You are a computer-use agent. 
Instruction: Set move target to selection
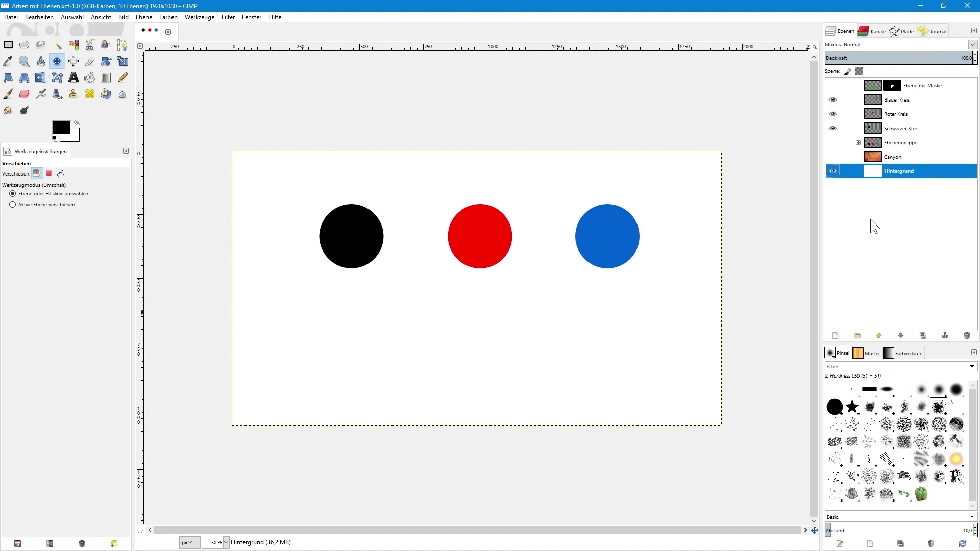tap(49, 173)
